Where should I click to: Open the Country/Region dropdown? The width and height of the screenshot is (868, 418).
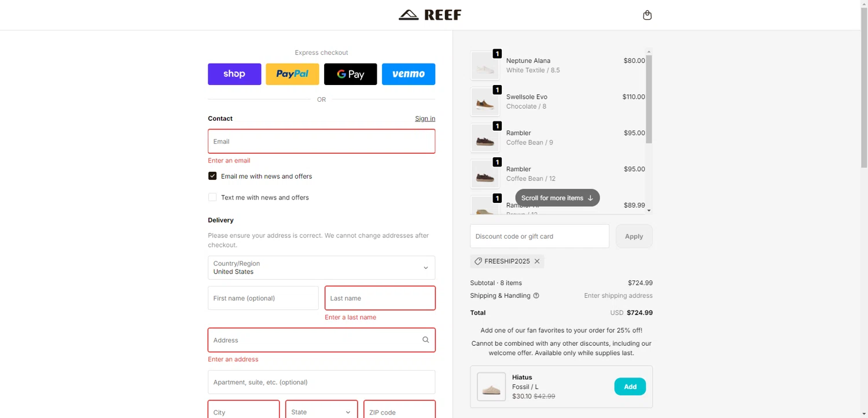(321, 268)
